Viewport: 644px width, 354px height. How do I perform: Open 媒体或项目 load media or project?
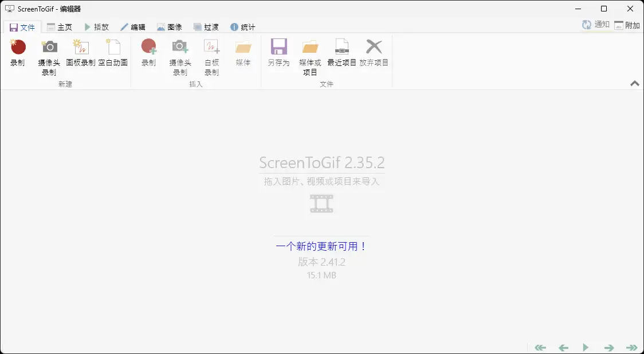310,57
